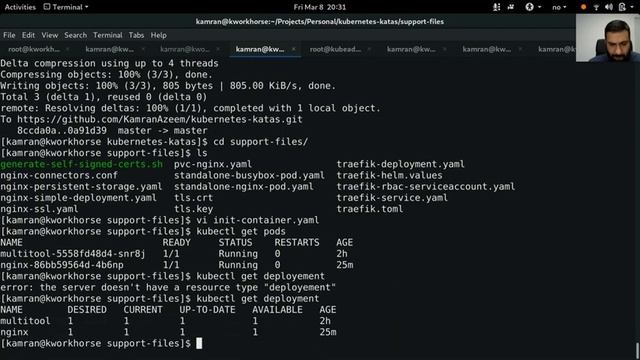Open the View menu
Screen dimensions: 640x360
pyautogui.click(x=49, y=35)
